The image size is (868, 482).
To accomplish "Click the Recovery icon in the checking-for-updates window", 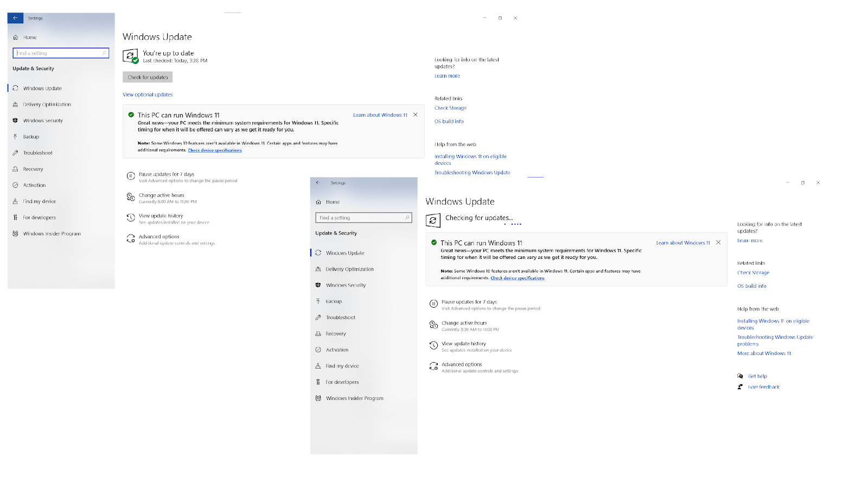I will pos(318,334).
